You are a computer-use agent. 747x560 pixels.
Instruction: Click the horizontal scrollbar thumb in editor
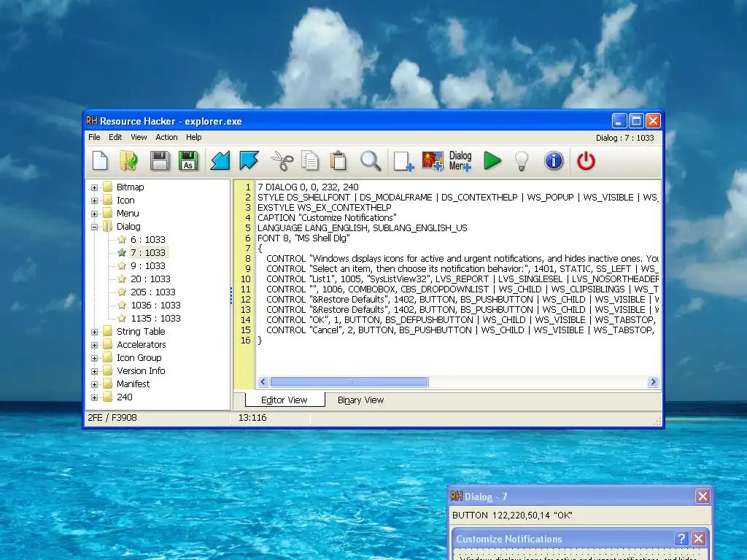pyautogui.click(x=349, y=382)
